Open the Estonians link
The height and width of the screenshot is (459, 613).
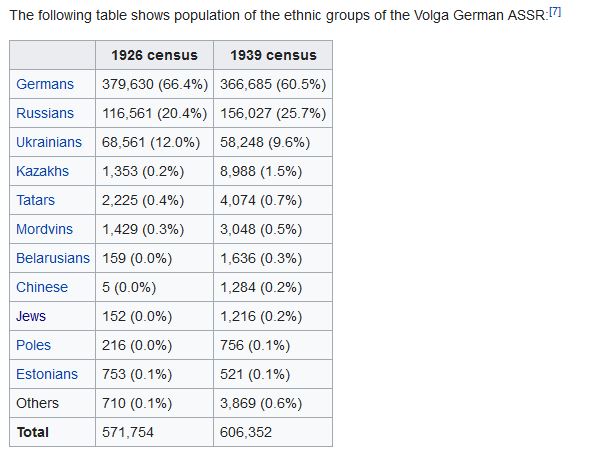coord(47,374)
